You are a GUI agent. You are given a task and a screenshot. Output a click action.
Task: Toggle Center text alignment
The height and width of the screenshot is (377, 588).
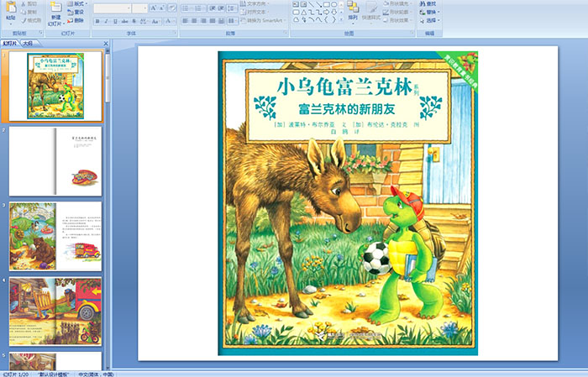[194, 21]
